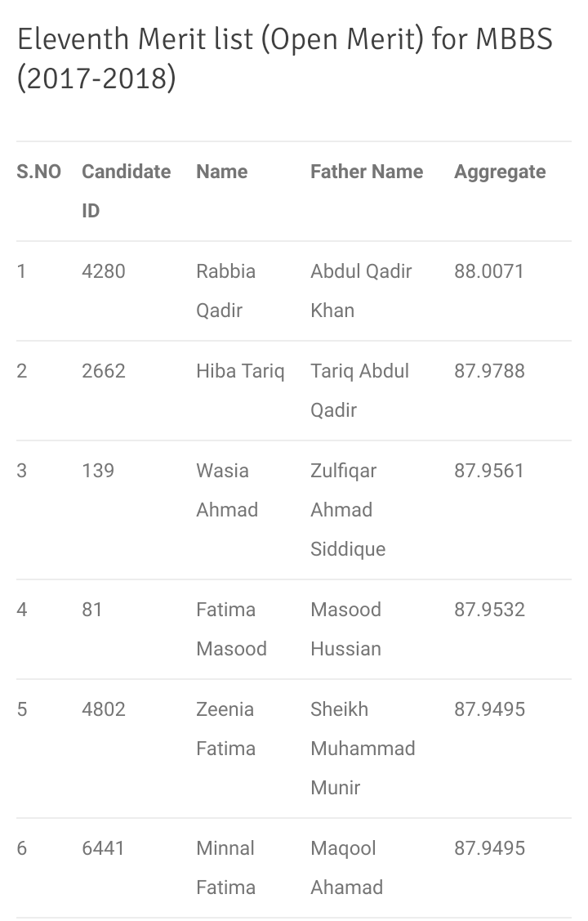Click the aggregate value 88.0071

tap(488, 271)
